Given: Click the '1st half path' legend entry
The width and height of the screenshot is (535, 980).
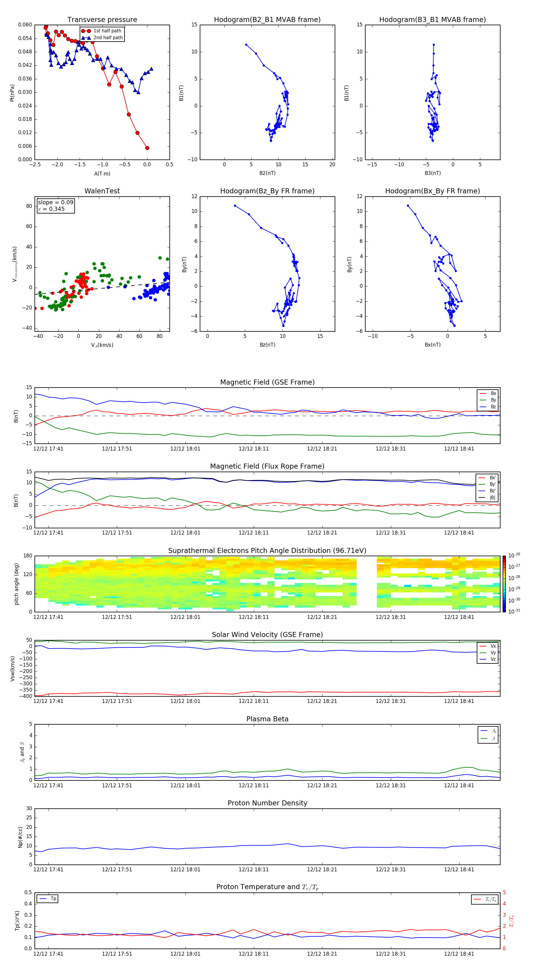Looking at the screenshot, I should (x=102, y=31).
